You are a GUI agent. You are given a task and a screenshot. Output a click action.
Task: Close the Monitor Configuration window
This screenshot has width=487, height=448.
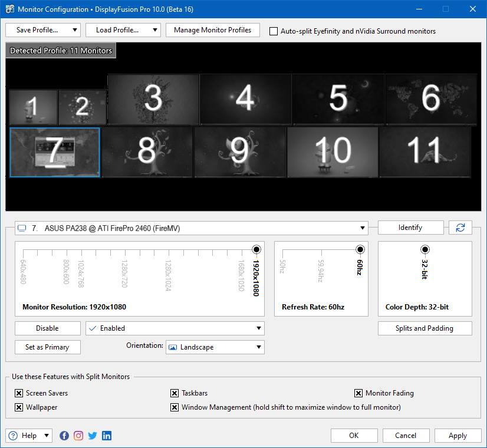[x=473, y=9]
